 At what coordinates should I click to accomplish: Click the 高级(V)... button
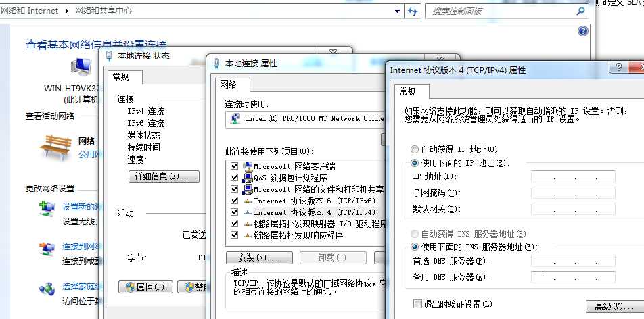click(x=614, y=307)
